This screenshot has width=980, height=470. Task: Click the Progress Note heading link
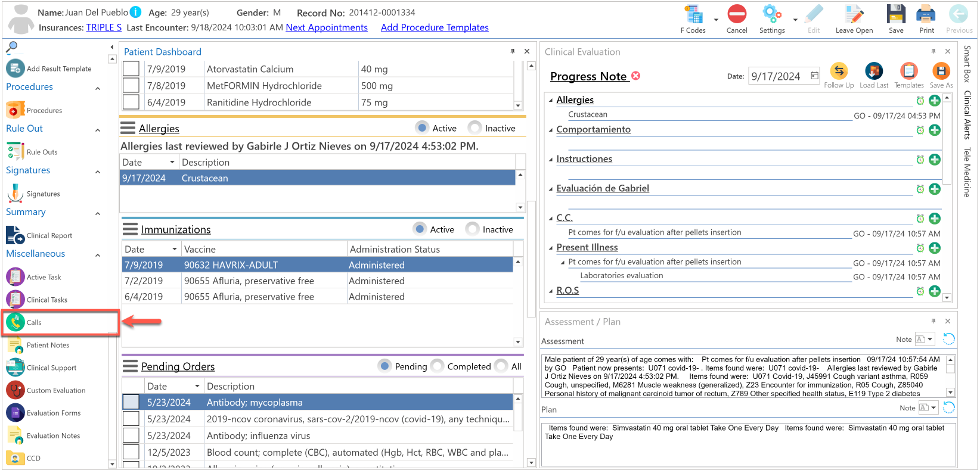[x=588, y=76]
